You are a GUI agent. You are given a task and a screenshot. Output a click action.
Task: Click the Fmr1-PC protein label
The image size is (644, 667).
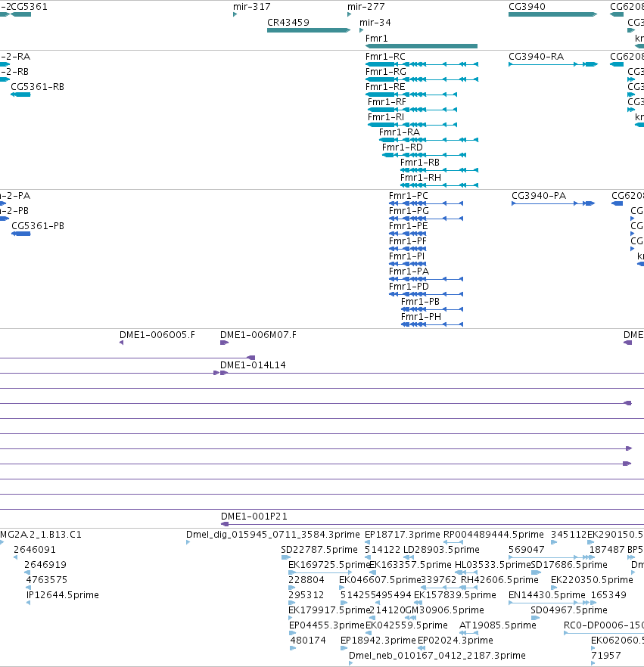tap(408, 196)
